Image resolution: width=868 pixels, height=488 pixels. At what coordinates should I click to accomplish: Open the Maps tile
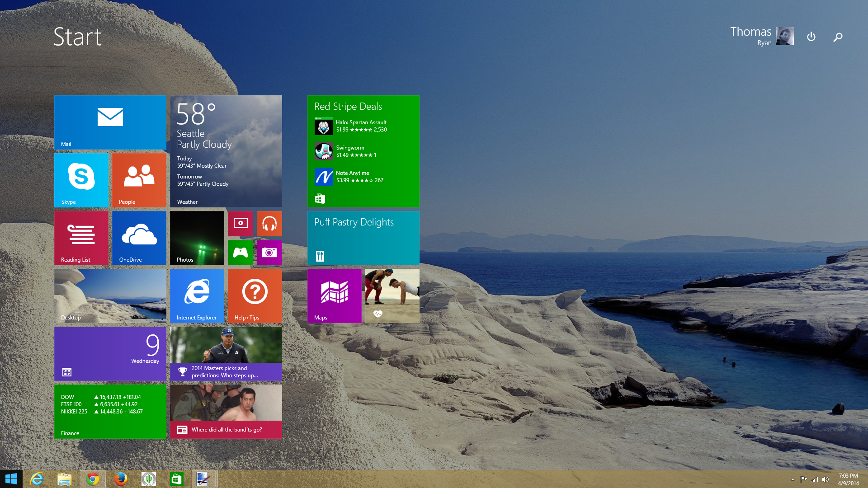334,296
